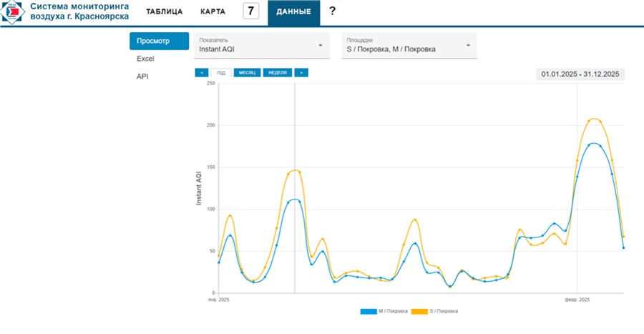This screenshot has width=644, height=334.
Task: Switch chart range to НЕДЕЛЯ
Action: tap(278, 72)
